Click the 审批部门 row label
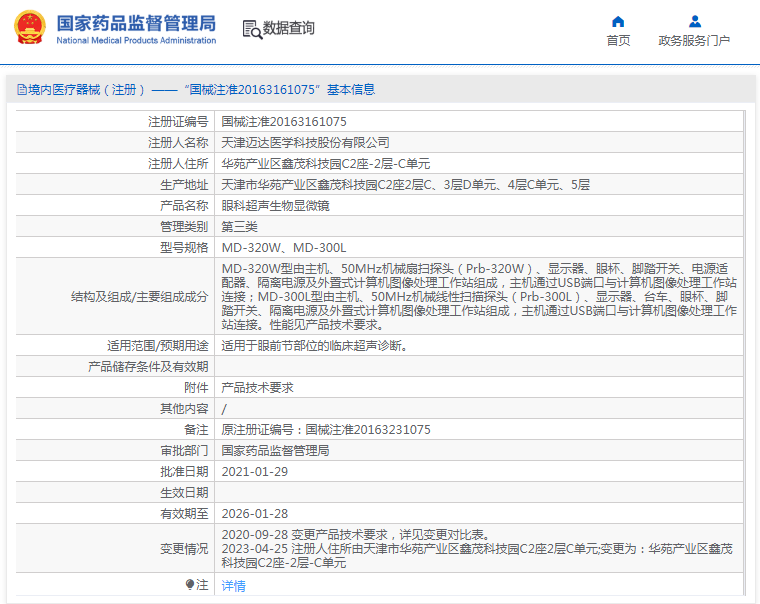Image resolution: width=760 pixels, height=604 pixels. 184,451
